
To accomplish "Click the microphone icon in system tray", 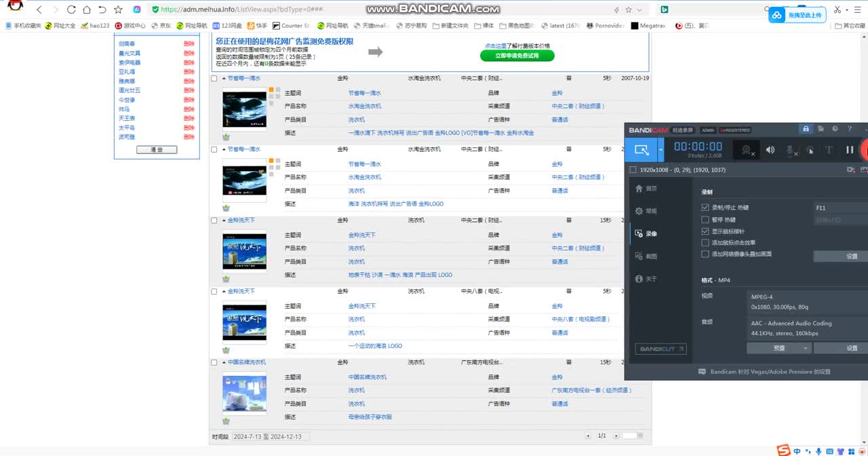I will click(x=819, y=451).
